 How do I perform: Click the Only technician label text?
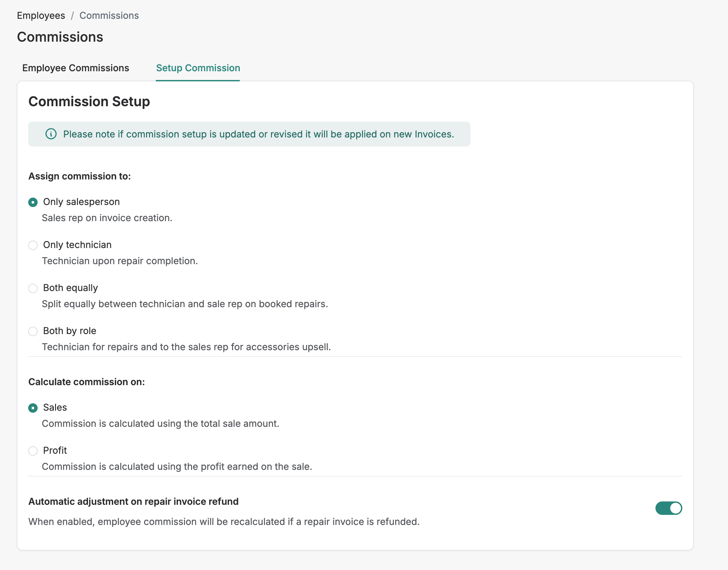point(77,245)
